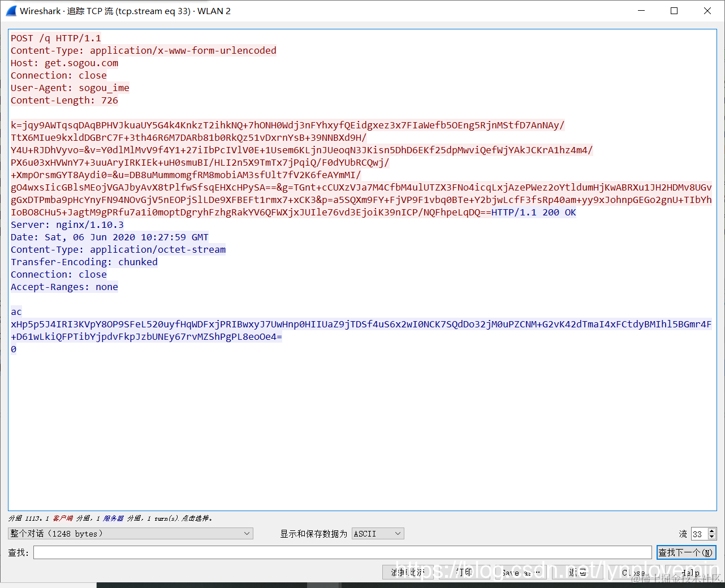Open the 整个对话 (1248 bytes) conversation dropdown
725x588 pixels.
131,534
